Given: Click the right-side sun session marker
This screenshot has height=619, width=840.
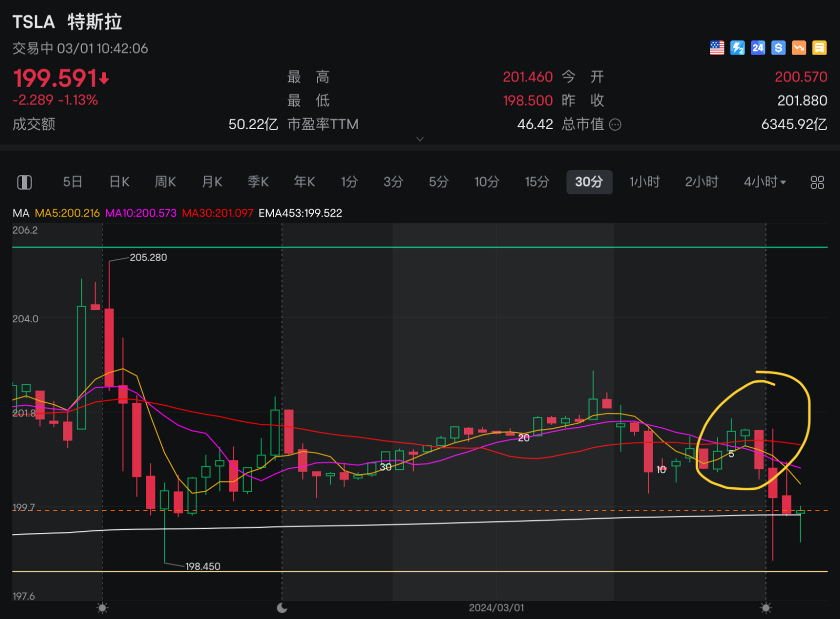Looking at the screenshot, I should point(766,608).
